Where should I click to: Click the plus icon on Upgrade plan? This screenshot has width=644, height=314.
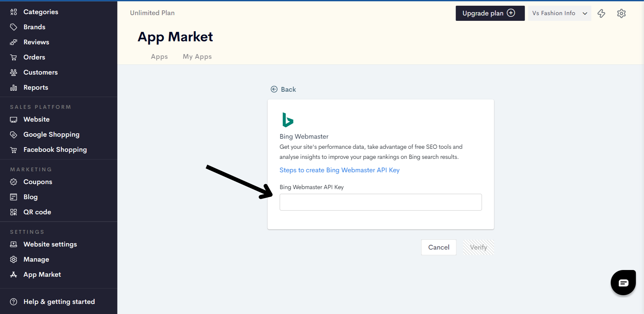coord(511,13)
